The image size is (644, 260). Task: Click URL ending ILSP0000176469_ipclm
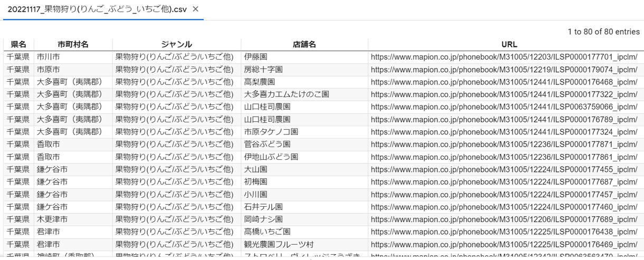click(504, 245)
